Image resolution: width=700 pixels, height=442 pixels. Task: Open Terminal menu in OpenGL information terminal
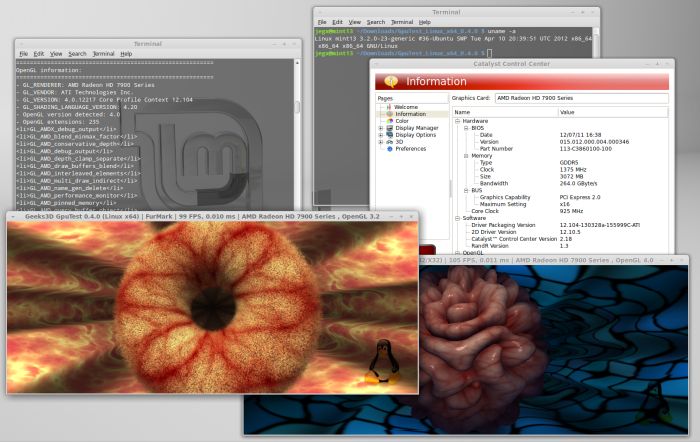point(104,54)
